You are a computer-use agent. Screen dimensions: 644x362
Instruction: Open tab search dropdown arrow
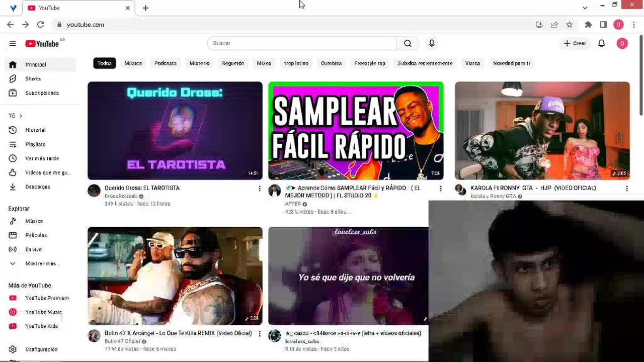pos(585,8)
